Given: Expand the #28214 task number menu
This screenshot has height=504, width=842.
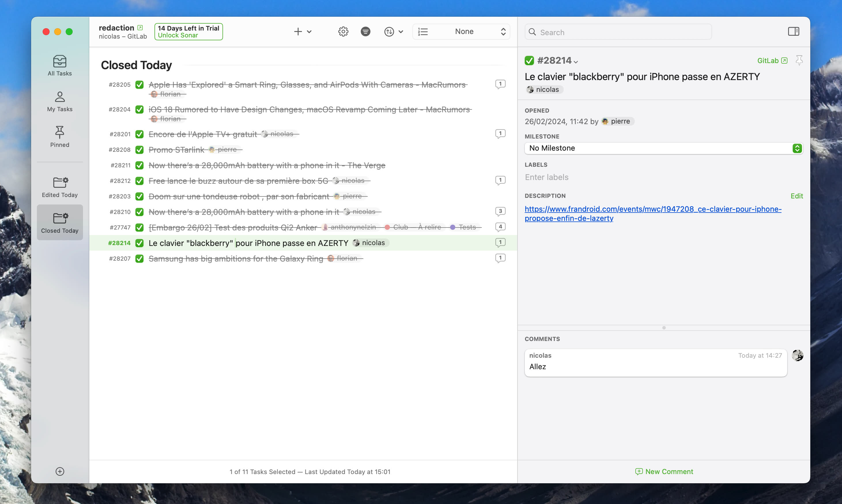Looking at the screenshot, I should tap(557, 61).
